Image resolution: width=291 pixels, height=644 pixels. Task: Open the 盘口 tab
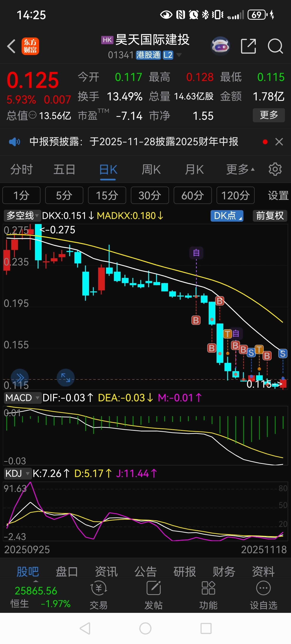coord(67,571)
